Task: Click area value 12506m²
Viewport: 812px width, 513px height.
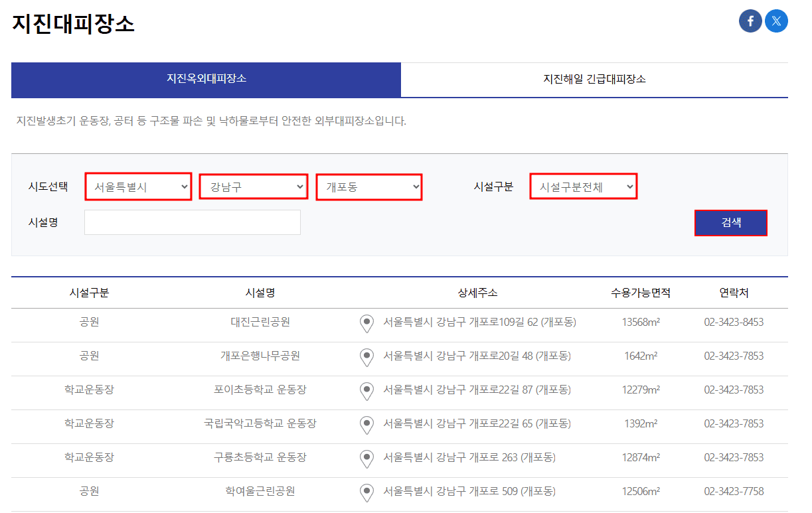Action: coord(641,491)
